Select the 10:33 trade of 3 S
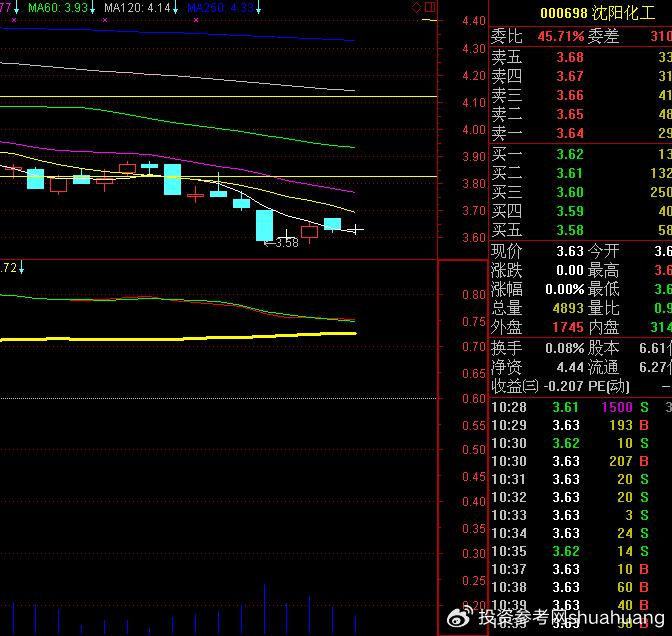 pos(581,515)
